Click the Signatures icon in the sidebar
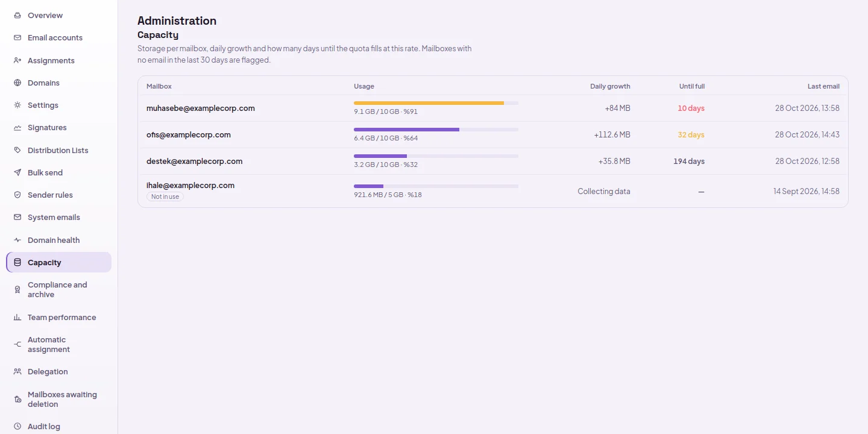The height and width of the screenshot is (434, 868). (x=17, y=128)
